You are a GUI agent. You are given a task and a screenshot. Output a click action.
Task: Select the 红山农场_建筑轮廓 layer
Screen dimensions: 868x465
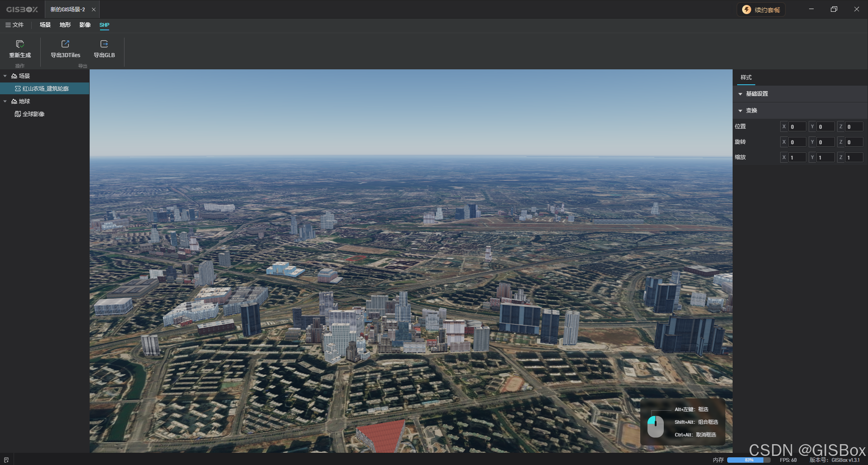[x=45, y=89]
